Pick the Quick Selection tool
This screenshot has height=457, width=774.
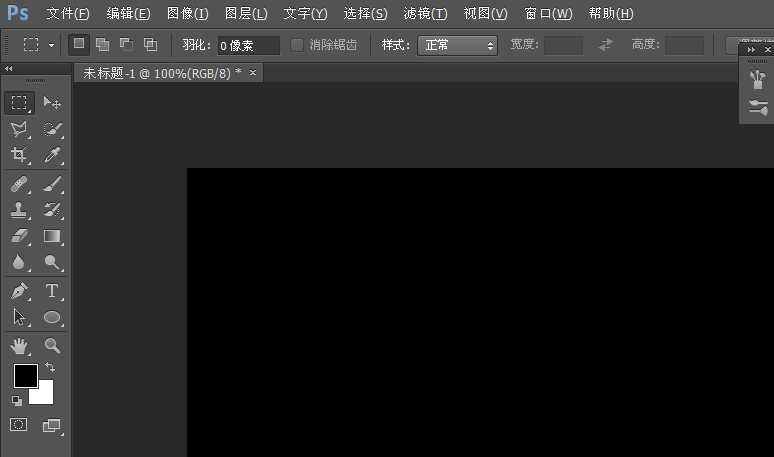click(x=51, y=129)
